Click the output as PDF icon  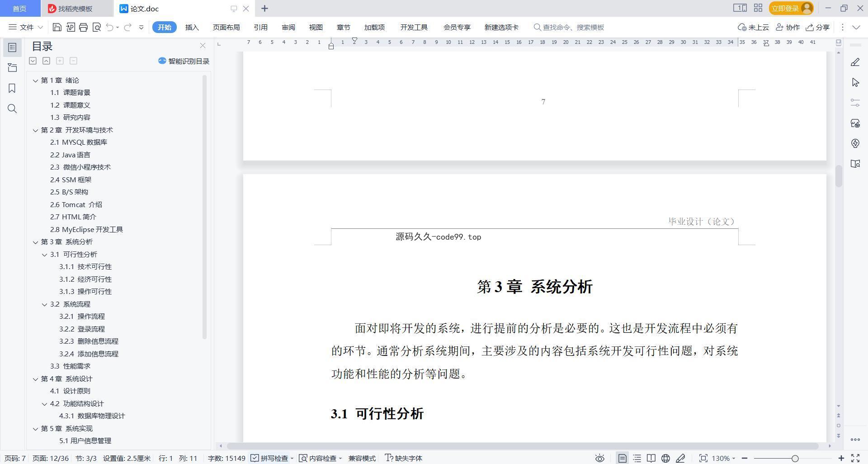[x=70, y=27]
